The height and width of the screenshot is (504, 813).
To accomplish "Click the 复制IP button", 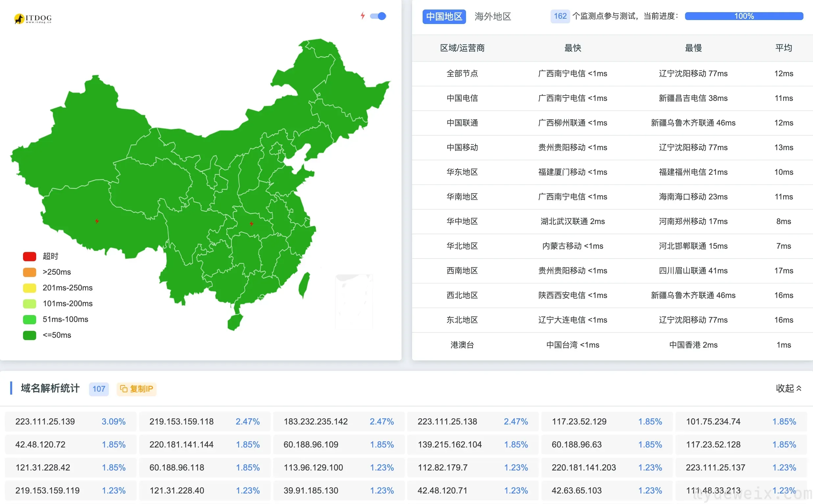I will coord(136,389).
